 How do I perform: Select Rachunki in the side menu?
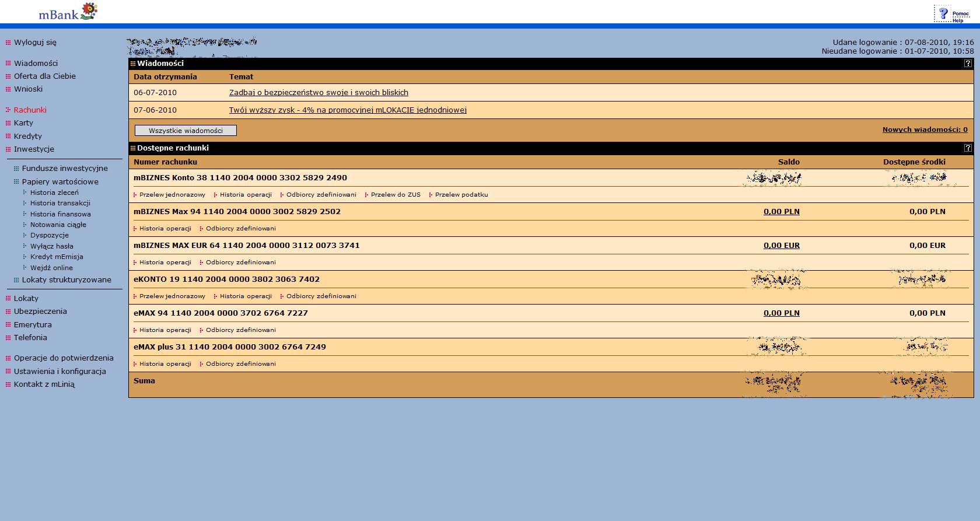[30, 110]
